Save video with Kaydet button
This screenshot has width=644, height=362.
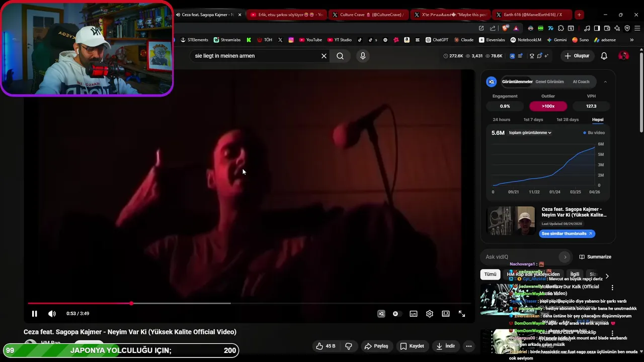[412, 346]
